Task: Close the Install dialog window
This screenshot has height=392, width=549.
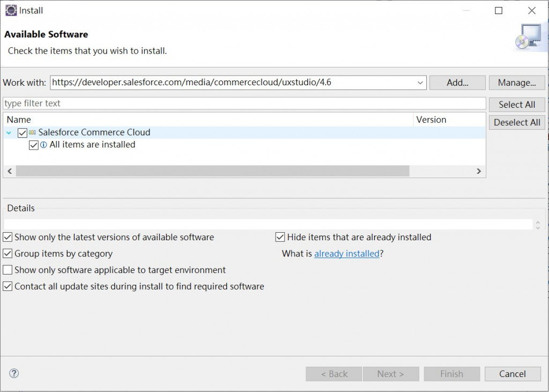Action: pyautogui.click(x=531, y=10)
